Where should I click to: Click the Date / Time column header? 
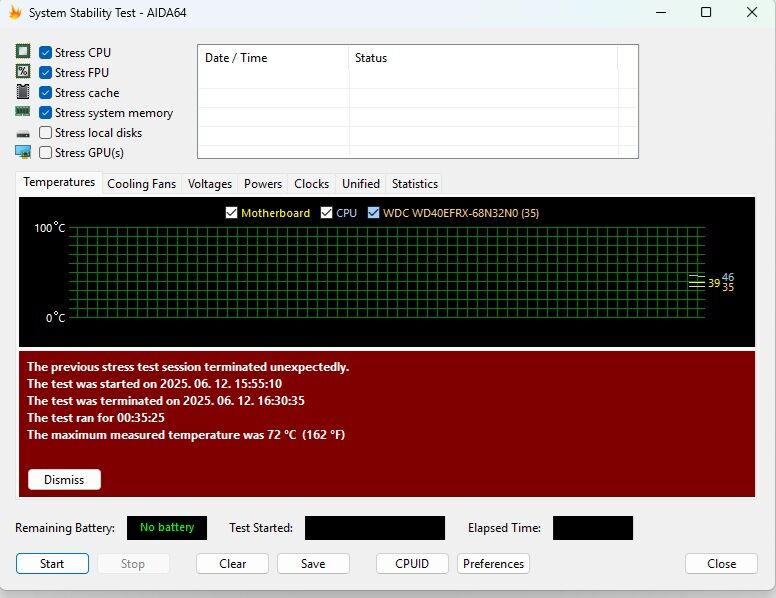click(273, 58)
